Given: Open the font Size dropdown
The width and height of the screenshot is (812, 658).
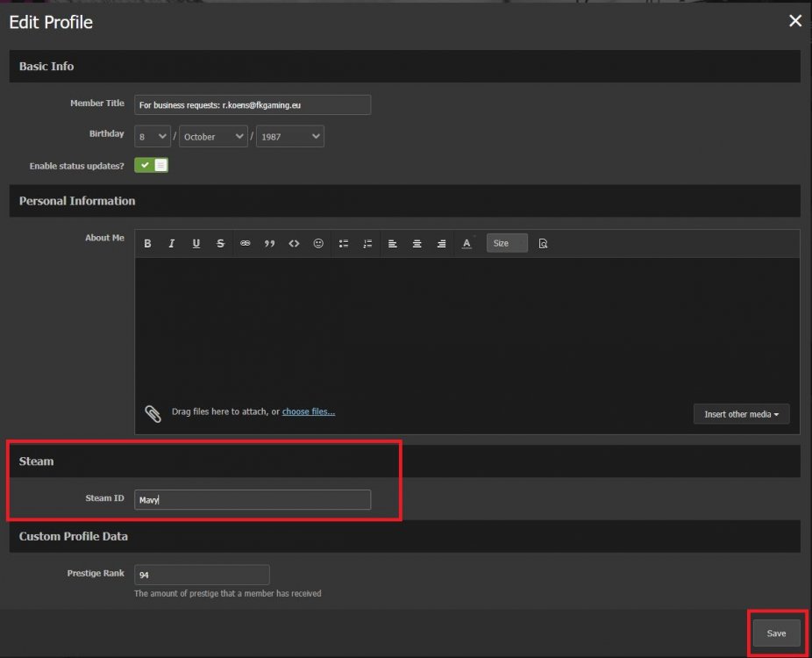Looking at the screenshot, I should [x=507, y=244].
